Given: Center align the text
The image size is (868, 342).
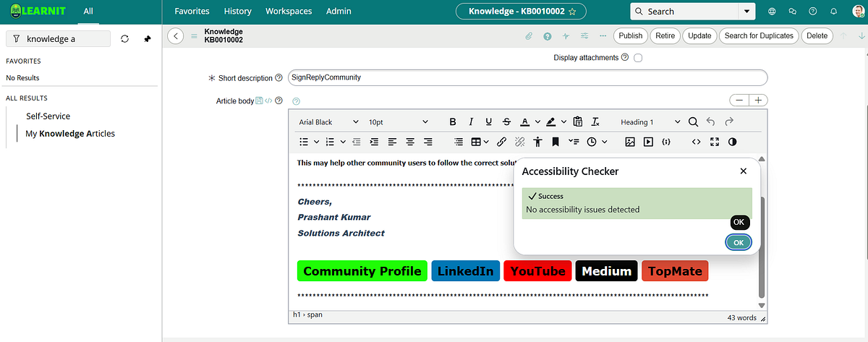Looking at the screenshot, I should pyautogui.click(x=410, y=142).
